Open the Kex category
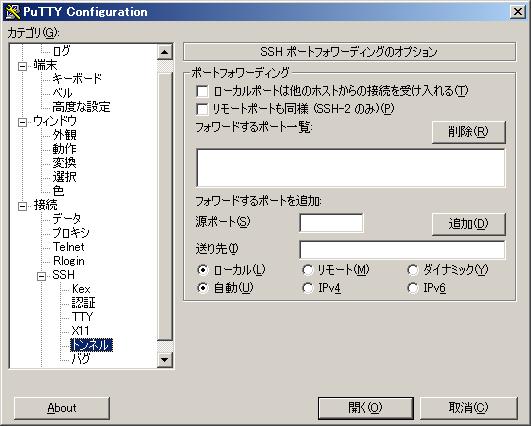This screenshot has height=426, width=531. (x=81, y=289)
